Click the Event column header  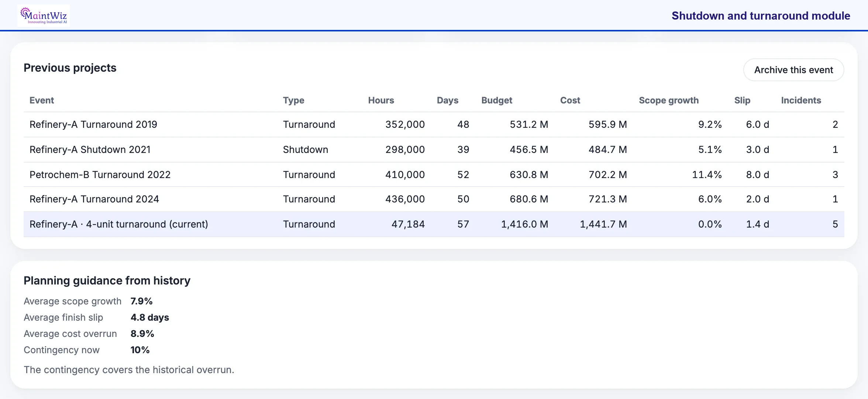coord(42,100)
